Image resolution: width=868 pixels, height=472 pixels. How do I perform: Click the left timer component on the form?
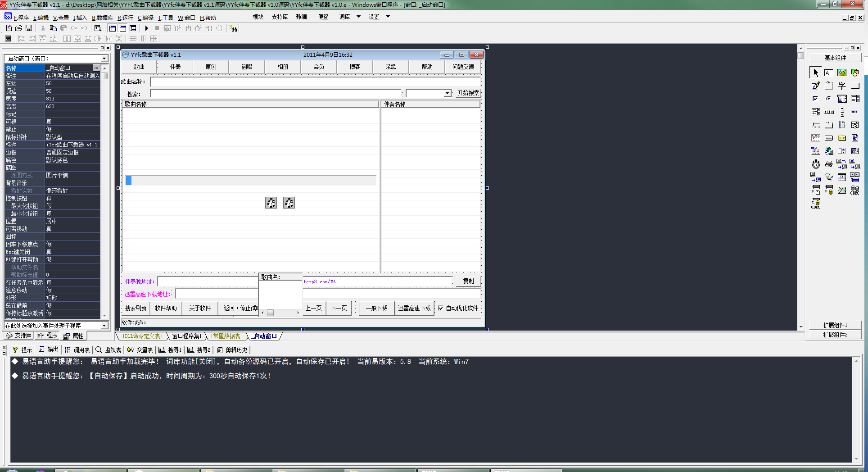tap(271, 203)
